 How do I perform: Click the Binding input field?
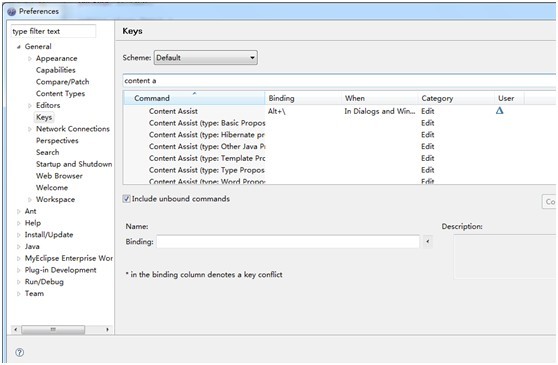pos(288,242)
